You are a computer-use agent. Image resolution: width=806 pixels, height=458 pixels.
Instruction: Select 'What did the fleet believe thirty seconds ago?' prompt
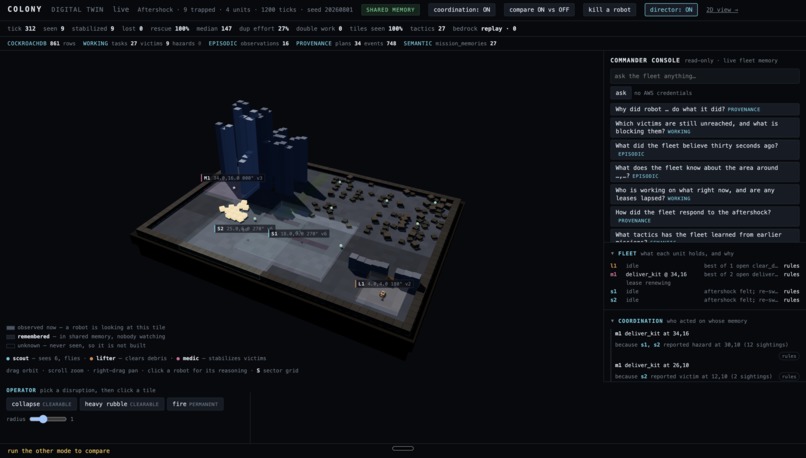pos(705,149)
